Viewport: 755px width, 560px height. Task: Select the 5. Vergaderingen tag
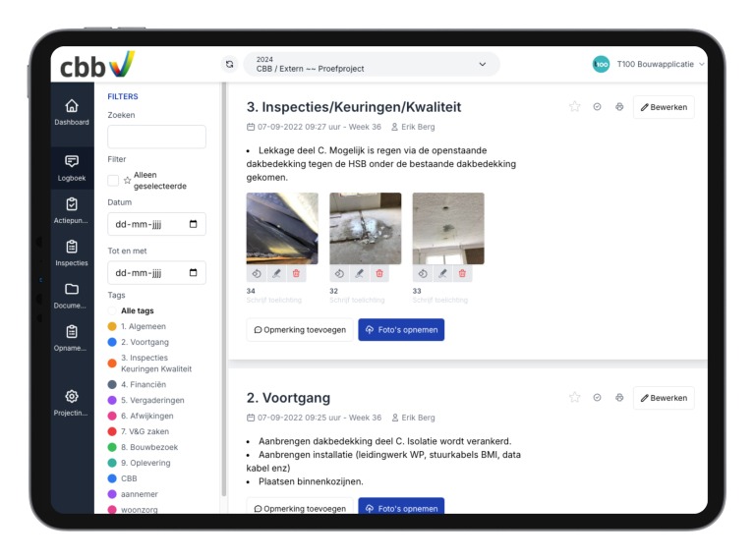point(146,400)
